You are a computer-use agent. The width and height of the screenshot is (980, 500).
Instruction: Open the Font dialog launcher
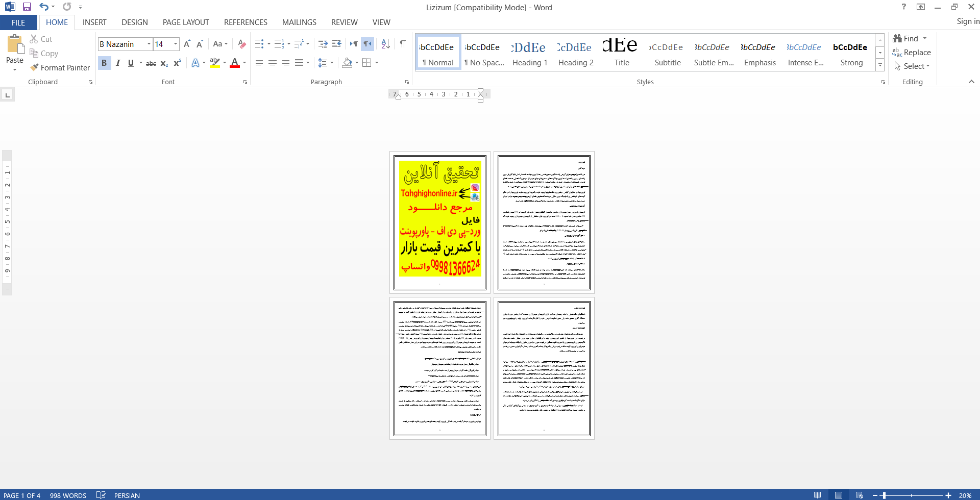(x=246, y=82)
